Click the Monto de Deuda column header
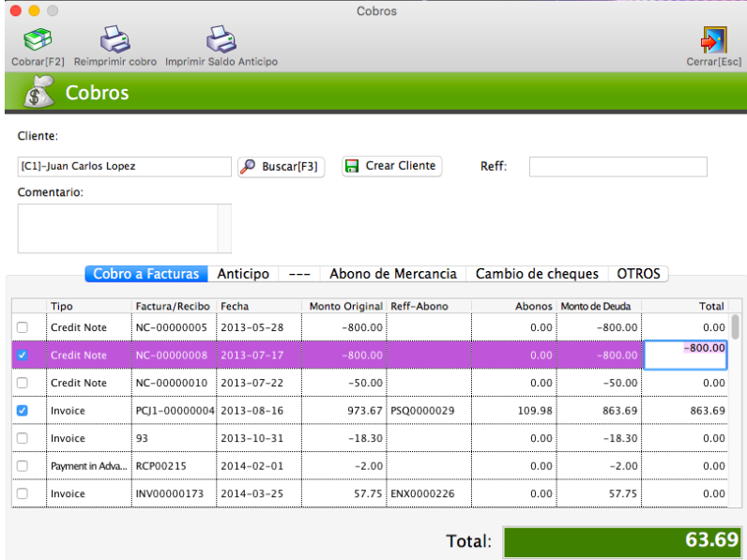 (x=599, y=306)
